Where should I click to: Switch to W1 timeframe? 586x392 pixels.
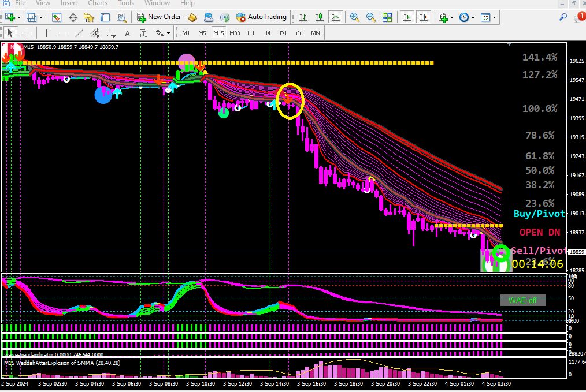click(x=300, y=33)
